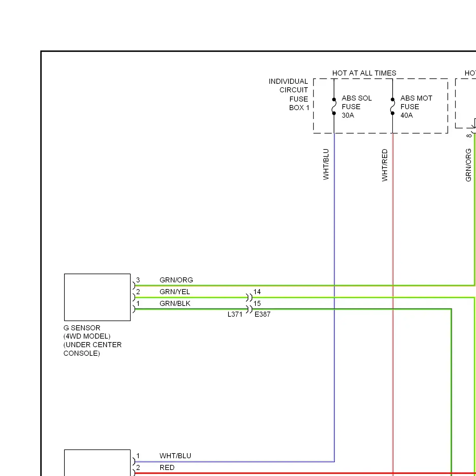Select the horizontal WHT/BLU wire label
Screen dimensions: 476x476
(x=175, y=456)
